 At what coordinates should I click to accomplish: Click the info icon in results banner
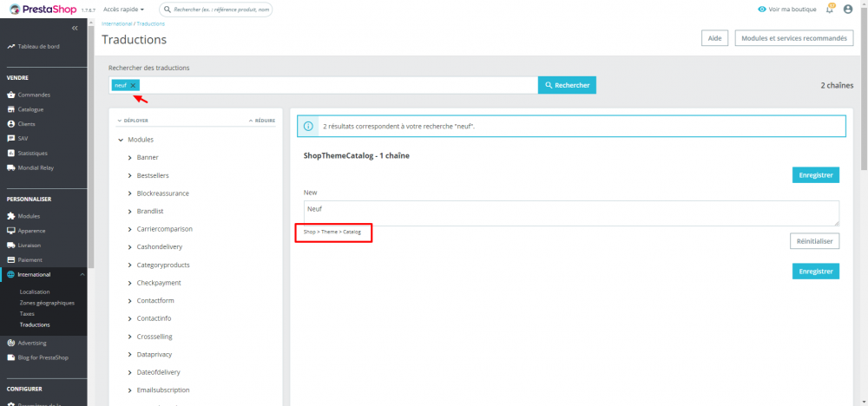pos(308,126)
